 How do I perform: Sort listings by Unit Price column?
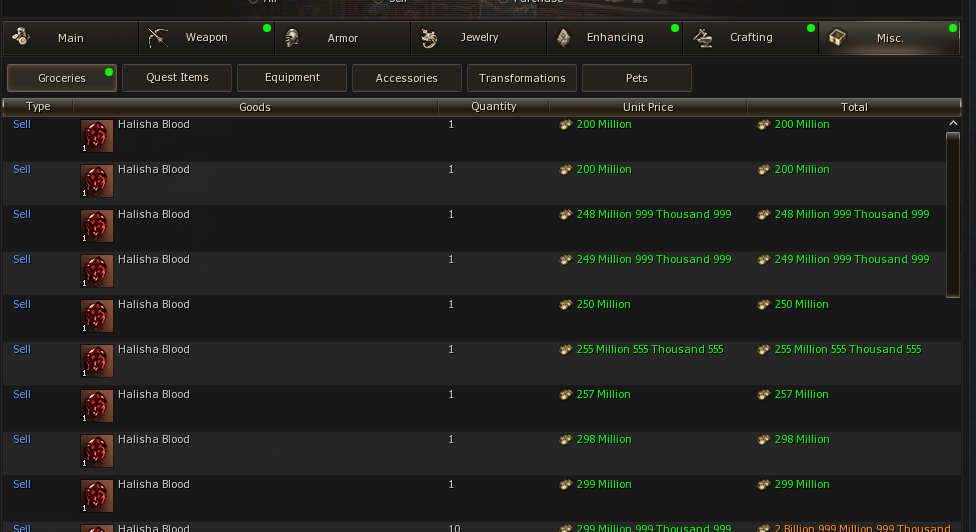coord(648,107)
